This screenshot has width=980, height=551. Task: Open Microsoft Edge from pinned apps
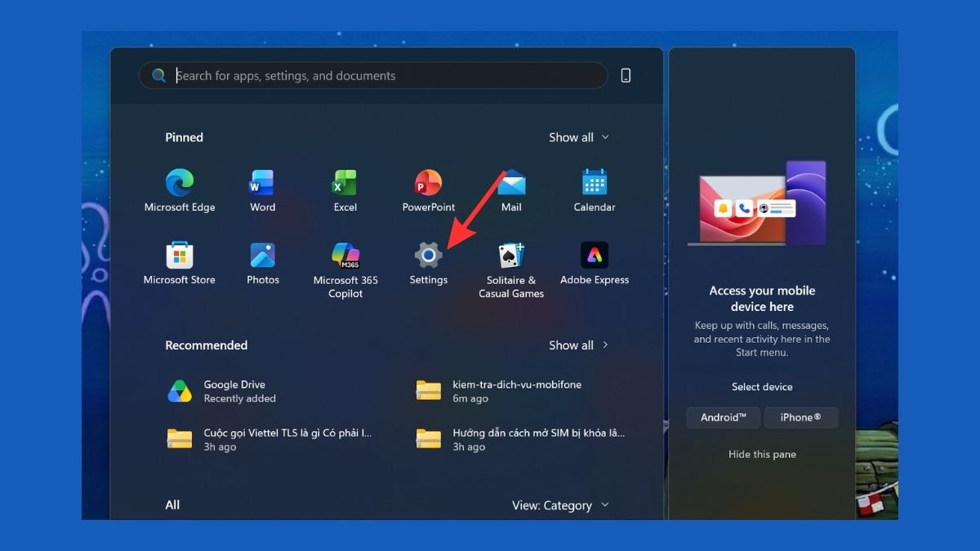(x=180, y=190)
